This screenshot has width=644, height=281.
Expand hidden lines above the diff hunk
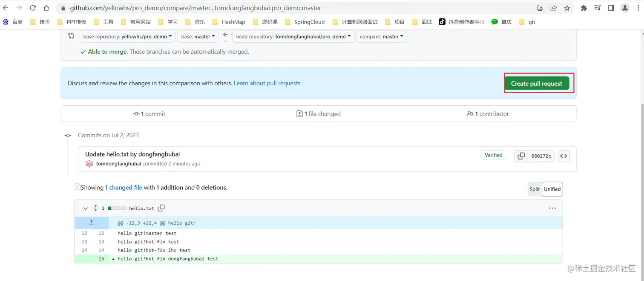pos(92,223)
